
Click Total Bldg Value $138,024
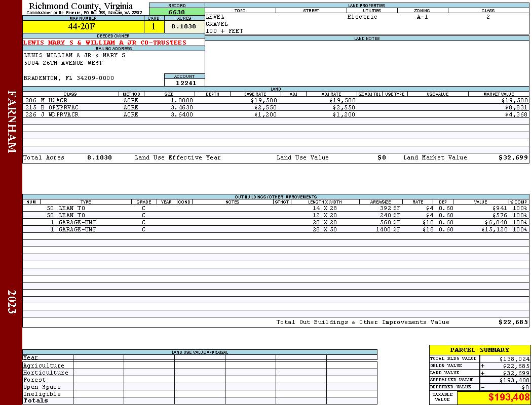[x=514, y=359]
